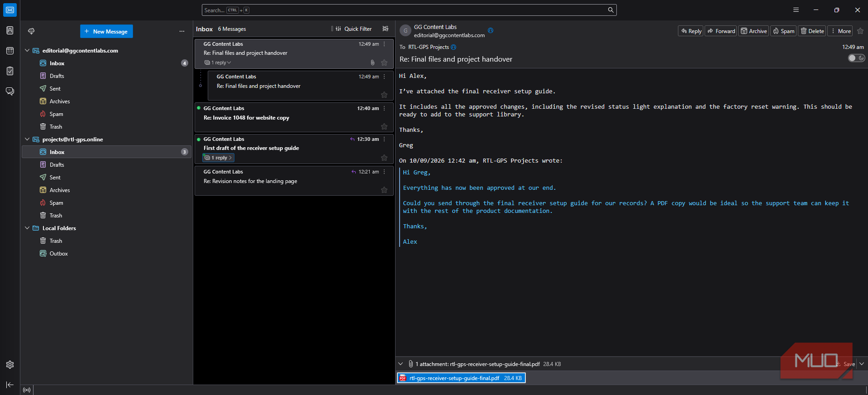Open the Chat space
Screen dimensions: 868x395
point(10,92)
